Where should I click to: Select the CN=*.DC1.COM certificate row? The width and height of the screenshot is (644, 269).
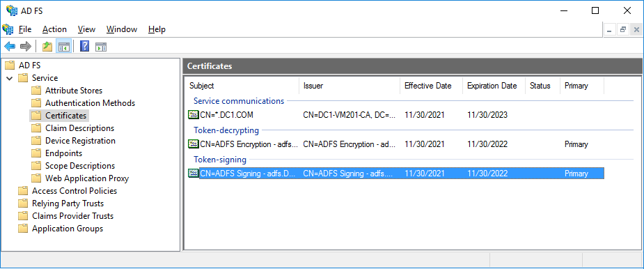395,115
